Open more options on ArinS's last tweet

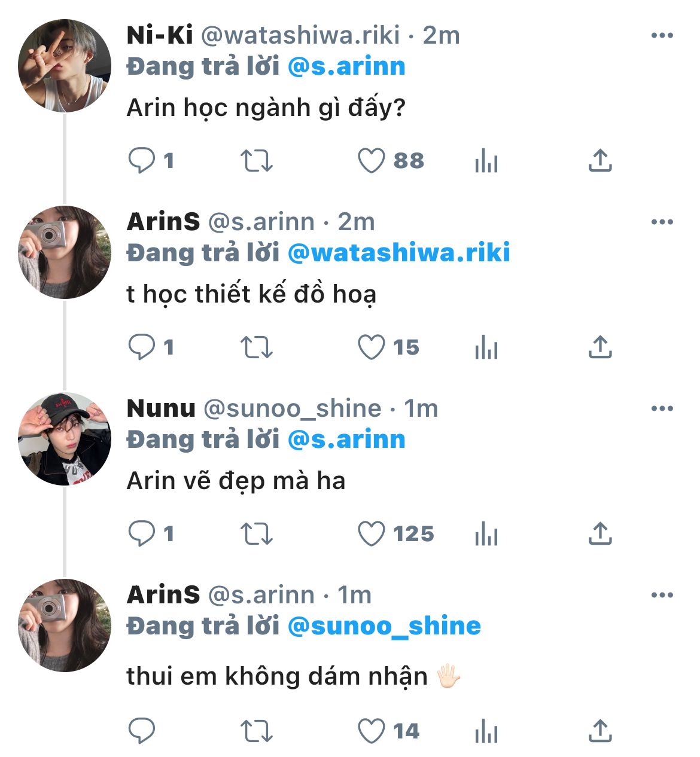[662, 596]
